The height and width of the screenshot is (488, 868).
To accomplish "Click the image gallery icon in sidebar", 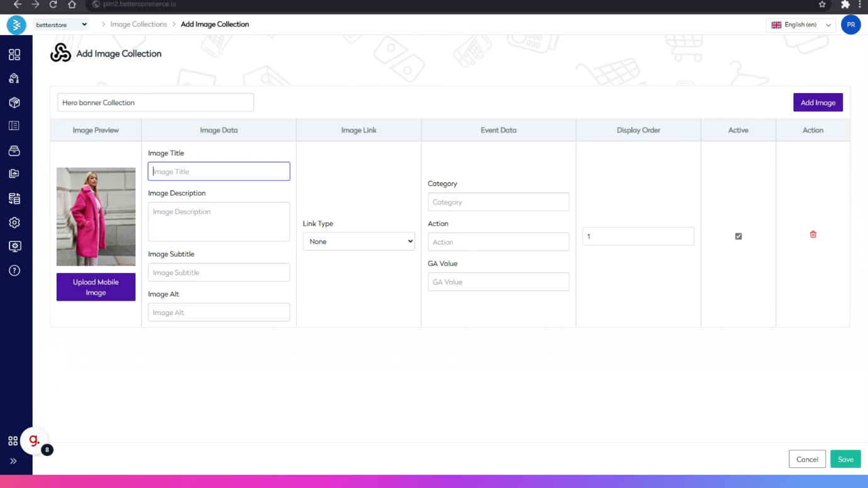I will 14,174.
